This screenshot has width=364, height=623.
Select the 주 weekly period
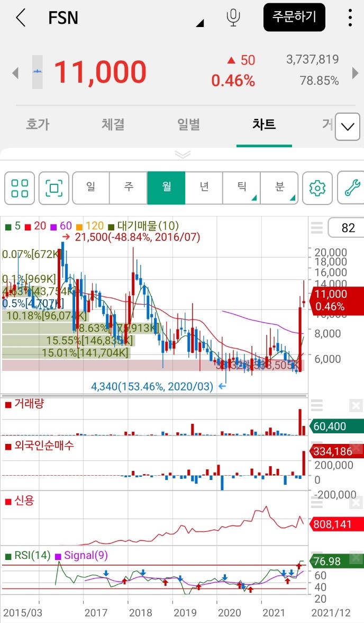pos(128,188)
